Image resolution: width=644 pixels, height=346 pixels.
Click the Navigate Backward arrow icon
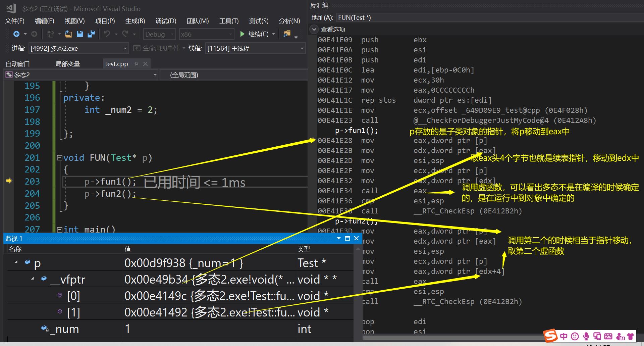click(x=16, y=34)
